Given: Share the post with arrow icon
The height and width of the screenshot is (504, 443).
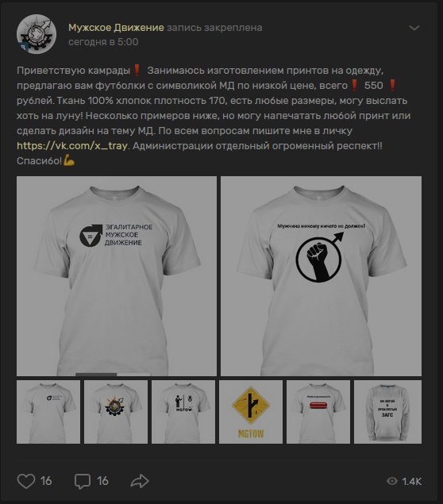Looking at the screenshot, I should pyautogui.click(x=140, y=481).
